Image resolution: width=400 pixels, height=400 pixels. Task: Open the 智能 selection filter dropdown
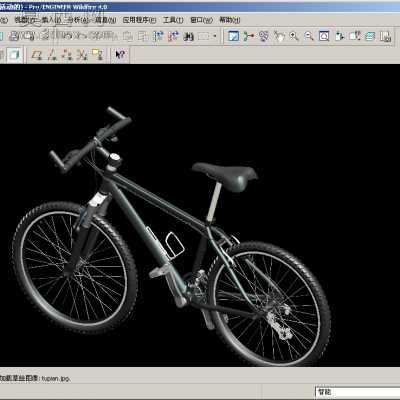click(357, 392)
